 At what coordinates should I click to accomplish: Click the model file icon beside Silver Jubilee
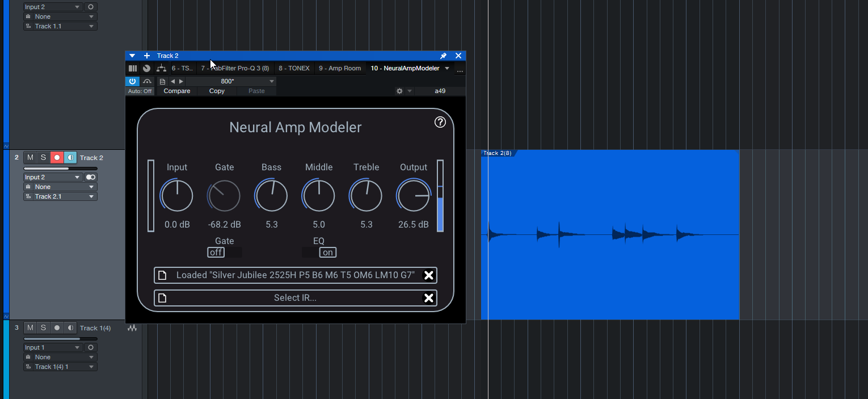coord(162,275)
